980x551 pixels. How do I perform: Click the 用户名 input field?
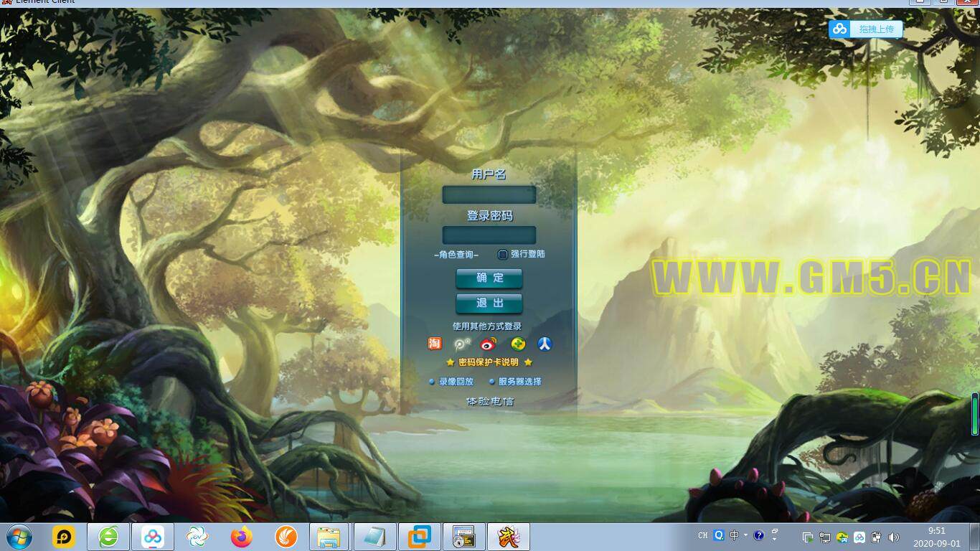489,194
